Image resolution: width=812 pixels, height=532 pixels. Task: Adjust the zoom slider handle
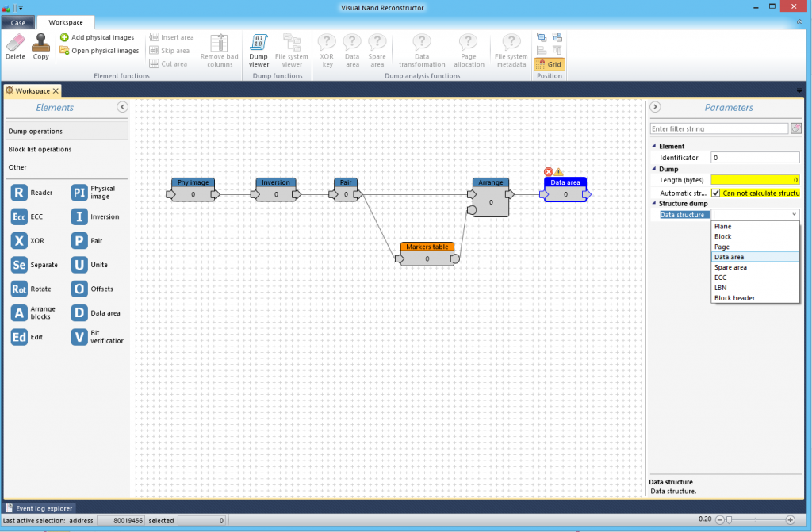(x=729, y=519)
